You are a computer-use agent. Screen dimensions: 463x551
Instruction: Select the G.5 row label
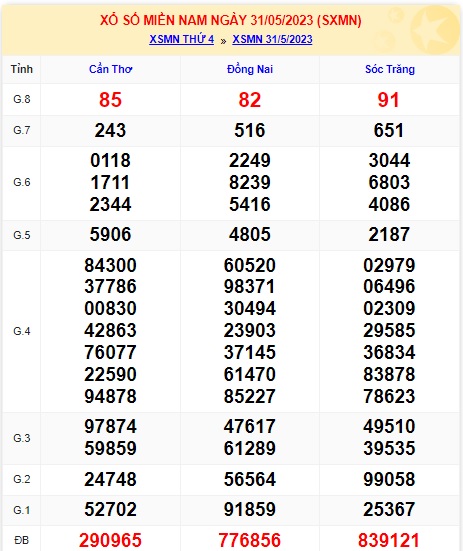click(22, 235)
